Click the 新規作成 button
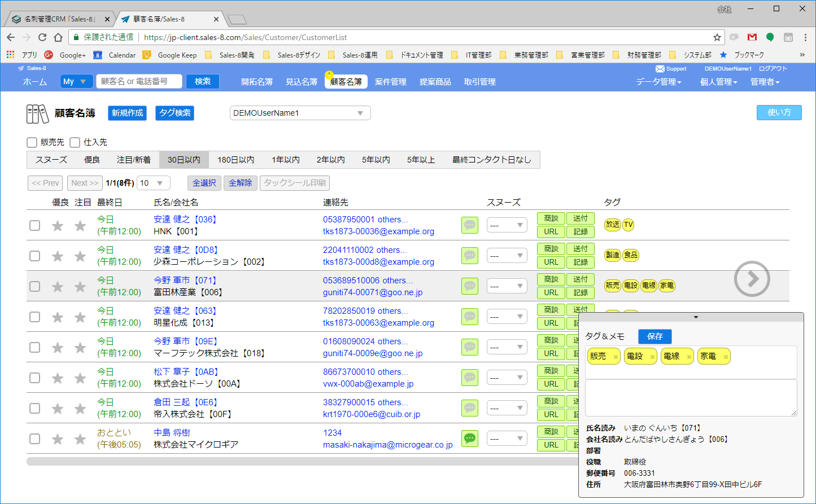 (x=128, y=113)
